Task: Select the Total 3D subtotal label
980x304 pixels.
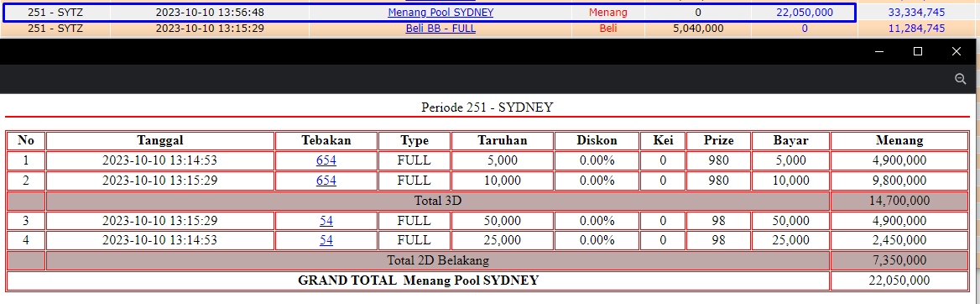Action: 437,201
